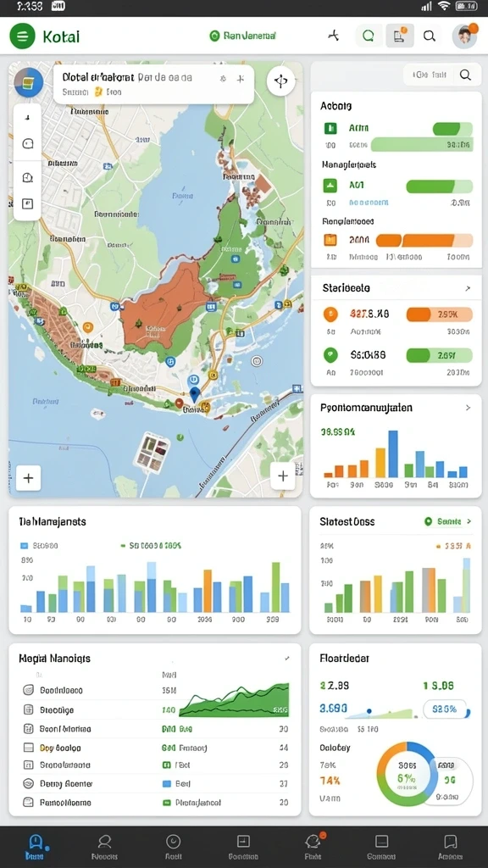Click the speech bubble tool in map sidebar
The height and width of the screenshot is (868, 488).
(27, 144)
